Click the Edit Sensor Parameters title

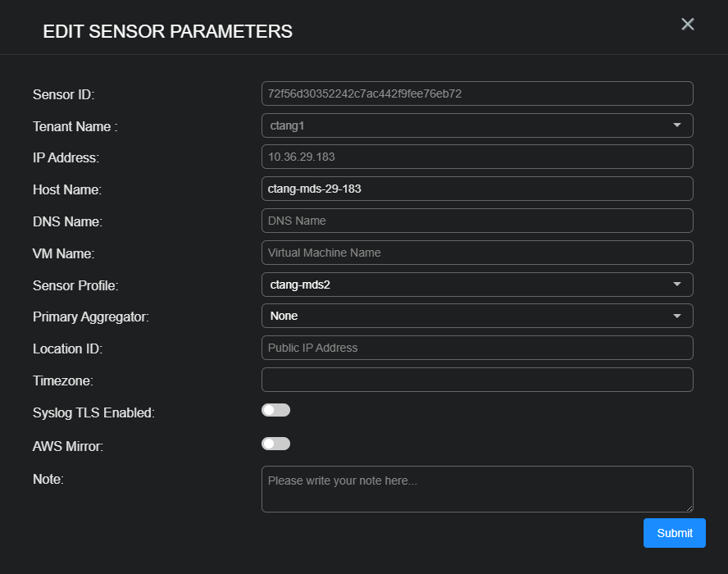[166, 31]
